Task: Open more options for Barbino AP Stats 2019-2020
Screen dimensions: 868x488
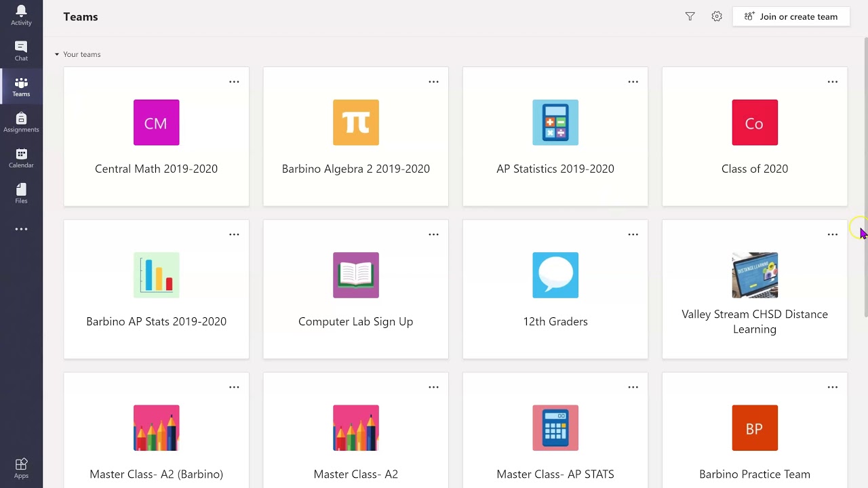Action: [234, 235]
